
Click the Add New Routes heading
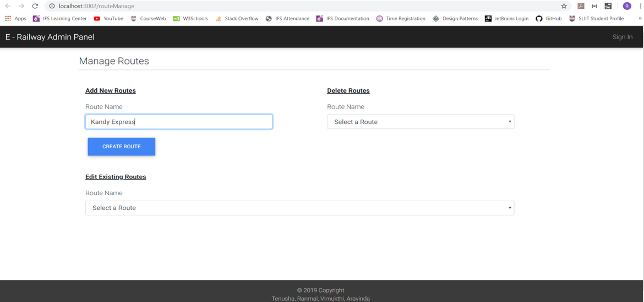(x=111, y=90)
